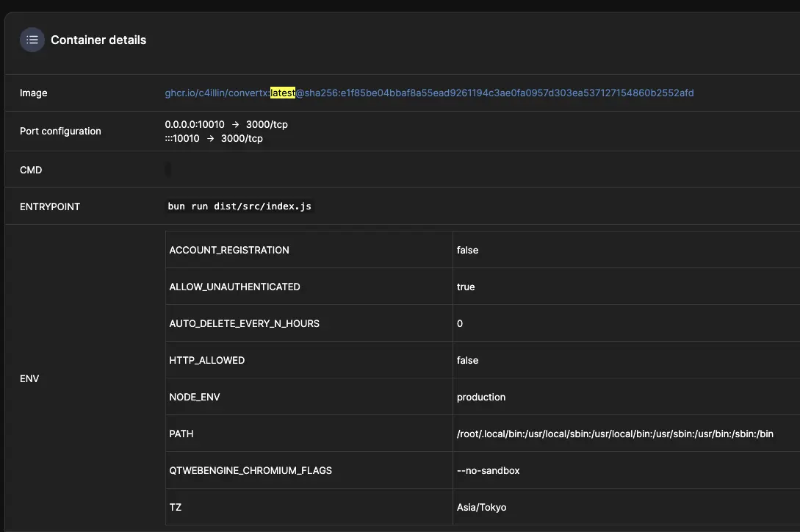Click the 3000/tcp target of :::10010
The height and width of the screenshot is (532, 800).
coord(242,138)
